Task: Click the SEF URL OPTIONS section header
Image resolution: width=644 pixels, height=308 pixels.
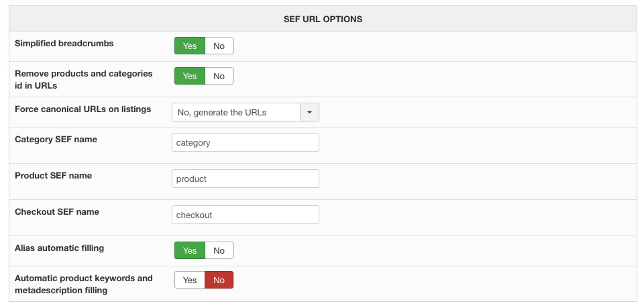Action: tap(323, 19)
